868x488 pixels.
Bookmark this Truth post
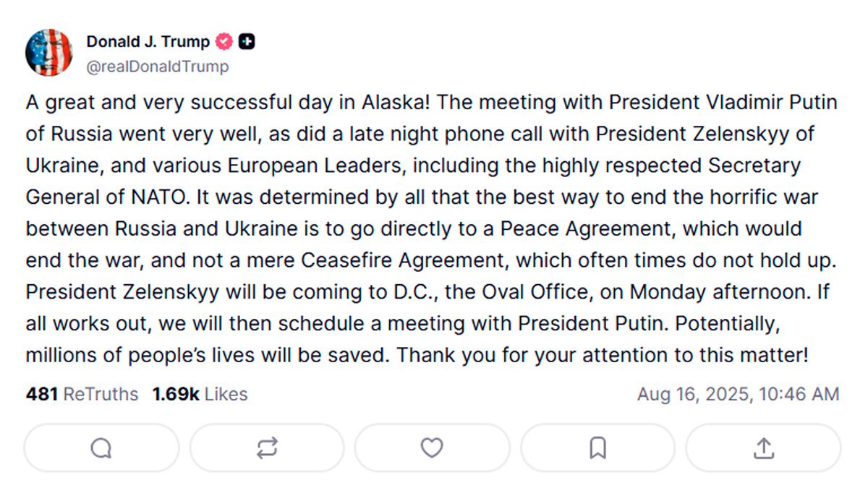(597, 448)
